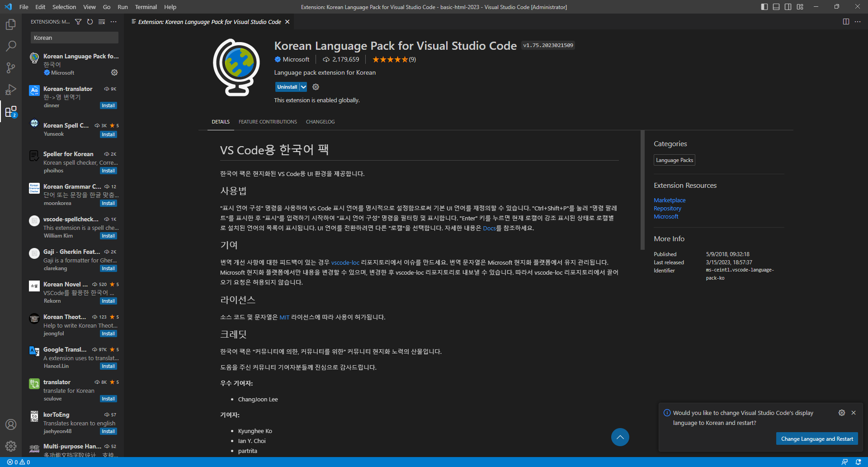Viewport: 868px width, 467px height.
Task: Open the Microsoft resource link
Action: (x=666, y=216)
